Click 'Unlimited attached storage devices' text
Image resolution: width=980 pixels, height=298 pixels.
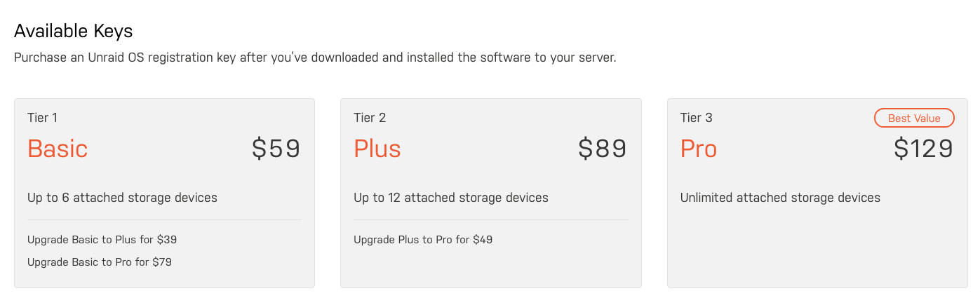point(780,198)
